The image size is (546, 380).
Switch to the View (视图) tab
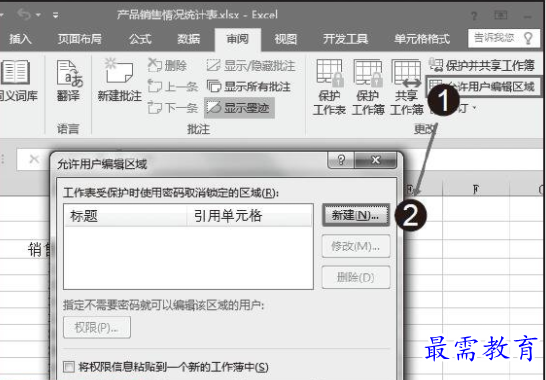pyautogui.click(x=286, y=39)
